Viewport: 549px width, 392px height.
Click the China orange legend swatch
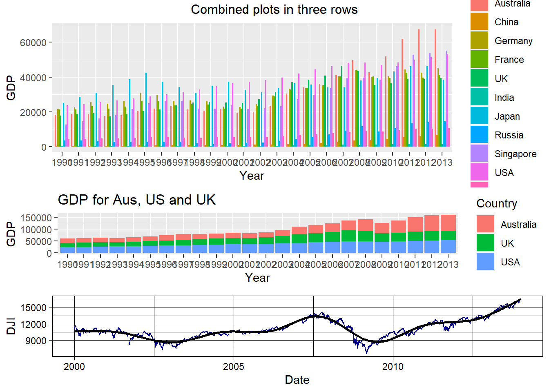[x=479, y=22]
